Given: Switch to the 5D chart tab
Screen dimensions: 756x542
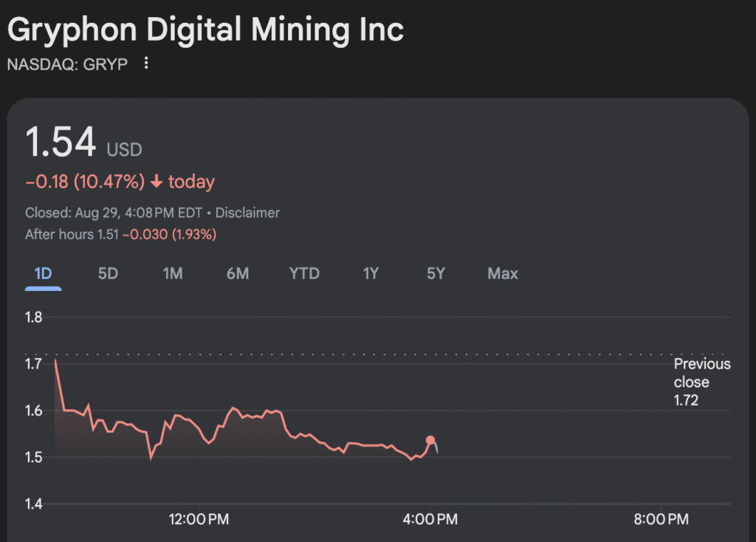Looking at the screenshot, I should click(108, 273).
